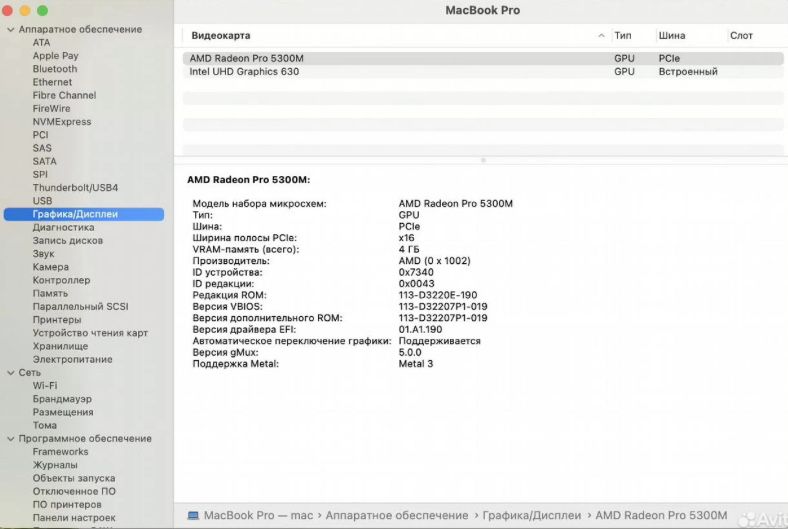Sort by the Слот column header
Viewport: 788px width, 529px height.
click(x=741, y=36)
